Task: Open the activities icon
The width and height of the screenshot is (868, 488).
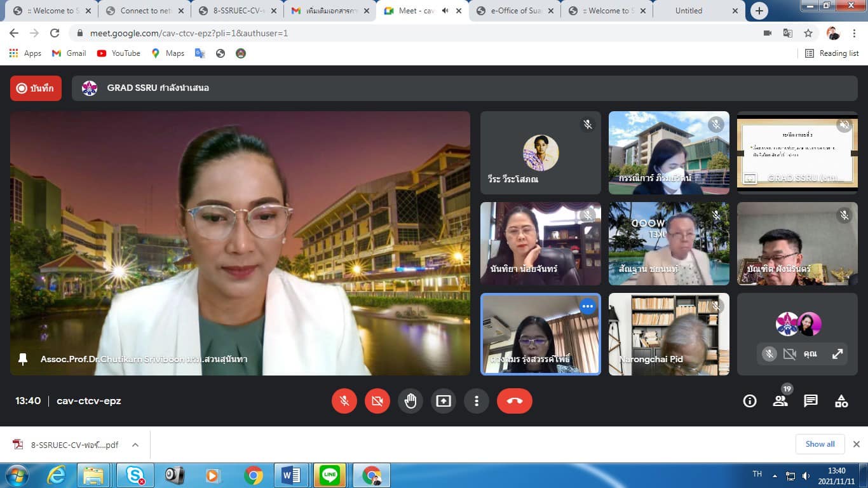Action: pyautogui.click(x=841, y=401)
